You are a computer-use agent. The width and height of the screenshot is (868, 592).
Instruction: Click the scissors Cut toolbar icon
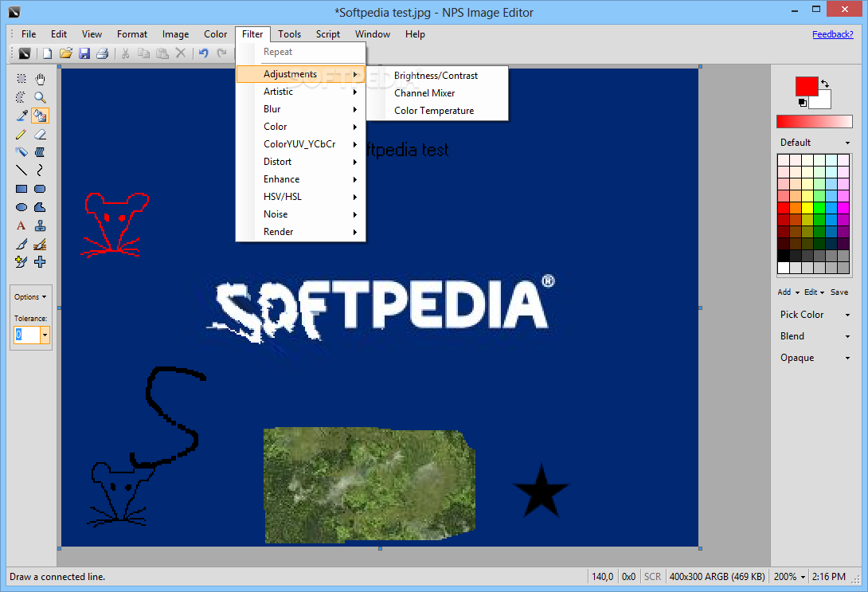126,53
